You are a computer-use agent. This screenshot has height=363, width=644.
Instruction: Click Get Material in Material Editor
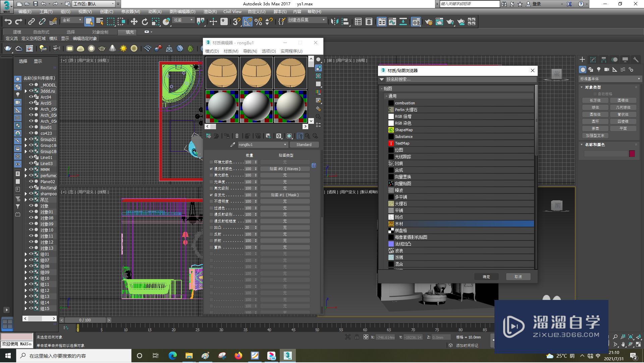pos(209,136)
